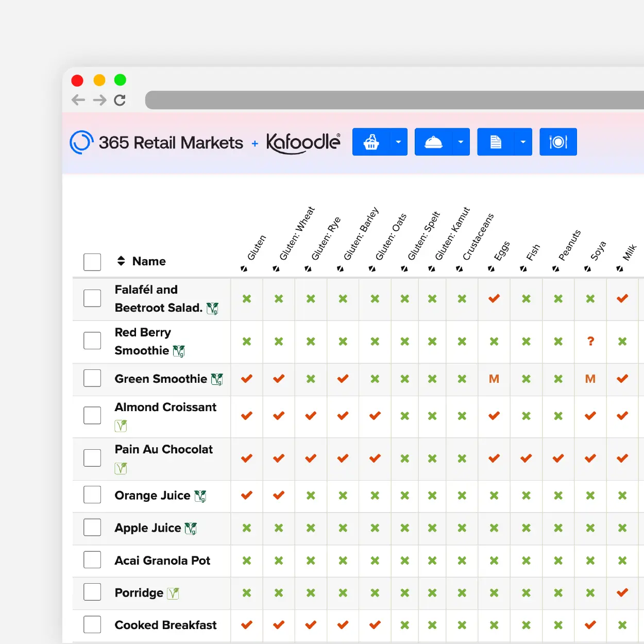
Task: Tick the Apple Juice checkbox
Action: 92,527
